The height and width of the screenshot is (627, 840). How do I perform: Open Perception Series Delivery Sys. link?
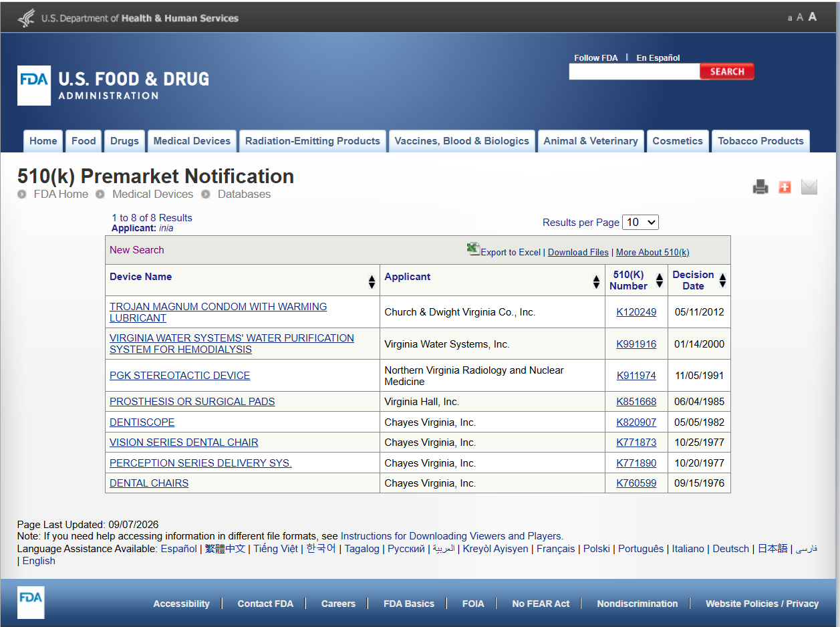pyautogui.click(x=200, y=463)
